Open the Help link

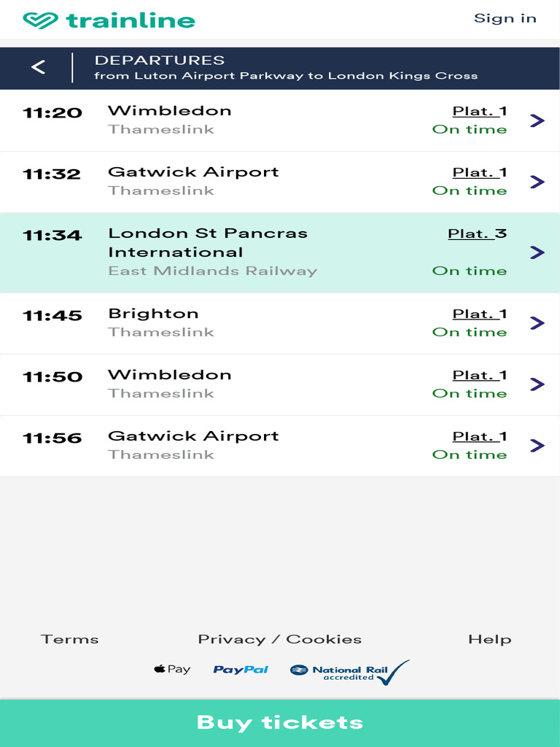click(490, 639)
